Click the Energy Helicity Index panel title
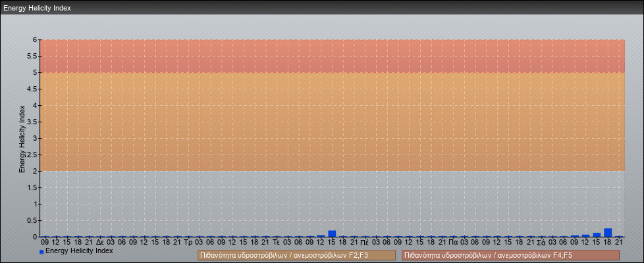The width and height of the screenshot is (644, 263). click(x=37, y=8)
